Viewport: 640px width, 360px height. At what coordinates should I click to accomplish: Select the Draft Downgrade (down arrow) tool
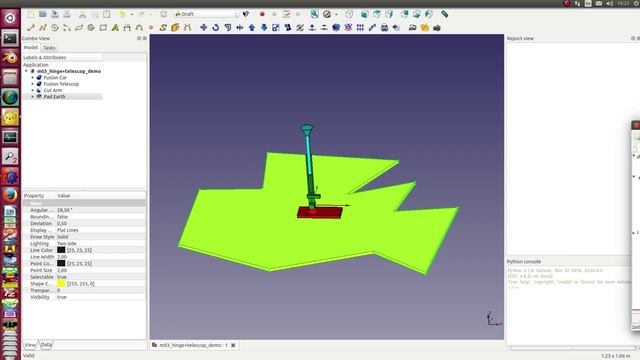(x=264, y=28)
